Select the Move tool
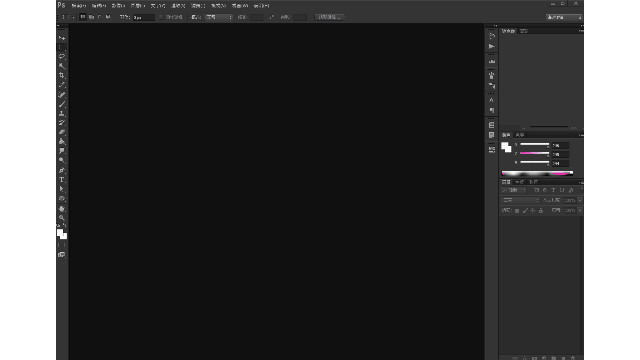640x360 pixels. pos(62,38)
